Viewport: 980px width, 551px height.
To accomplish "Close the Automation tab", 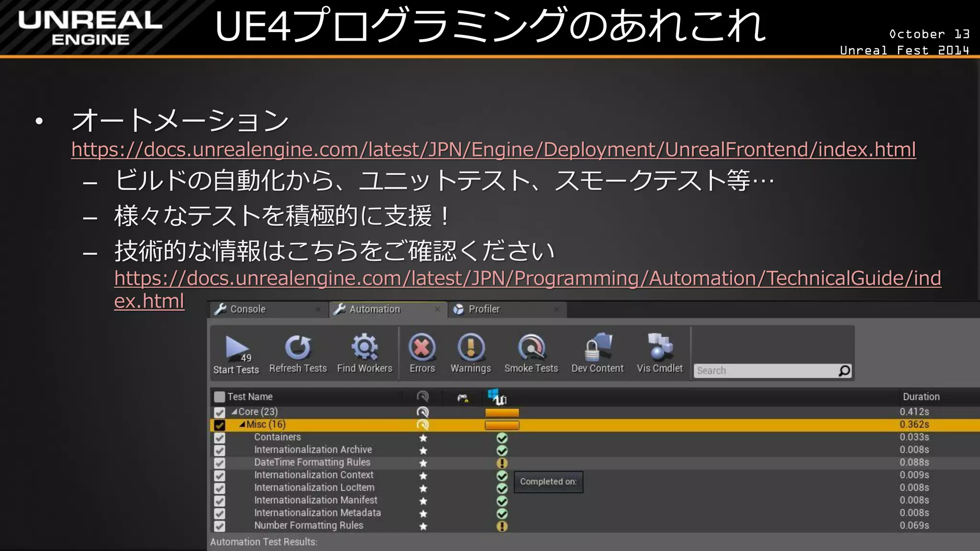I will click(x=437, y=309).
